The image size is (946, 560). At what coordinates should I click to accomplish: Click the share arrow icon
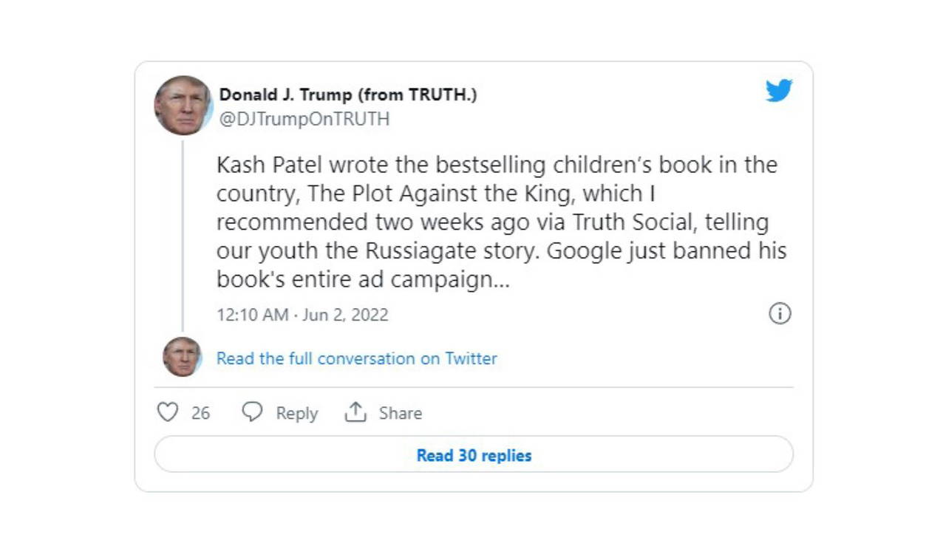[355, 412]
